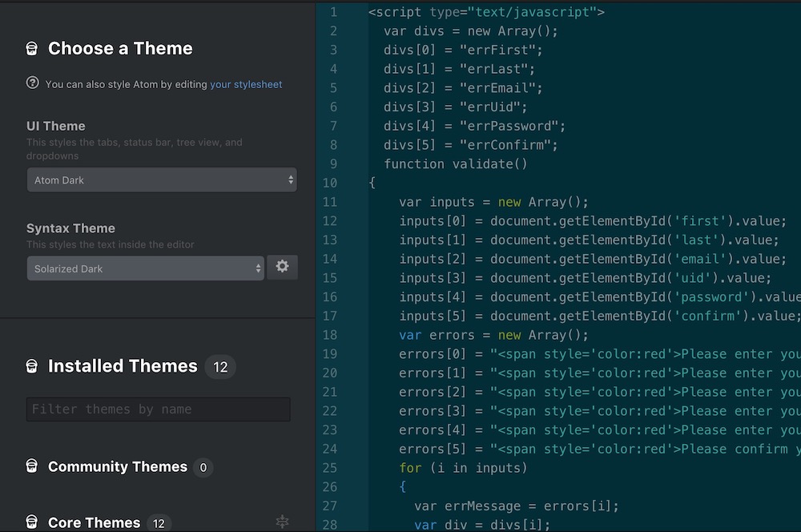Viewport: 801px width, 532px height.
Task: Open the Syntax Theme dropdown
Action: tap(145, 268)
